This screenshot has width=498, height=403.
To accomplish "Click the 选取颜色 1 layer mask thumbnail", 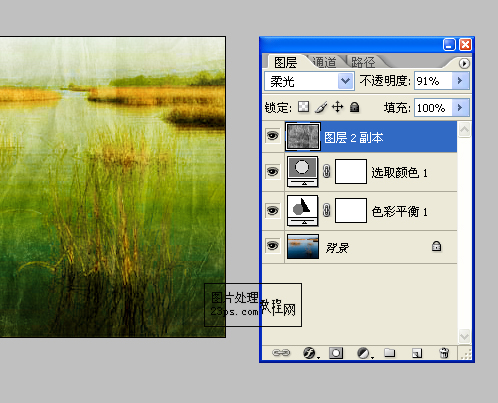I will tap(351, 171).
